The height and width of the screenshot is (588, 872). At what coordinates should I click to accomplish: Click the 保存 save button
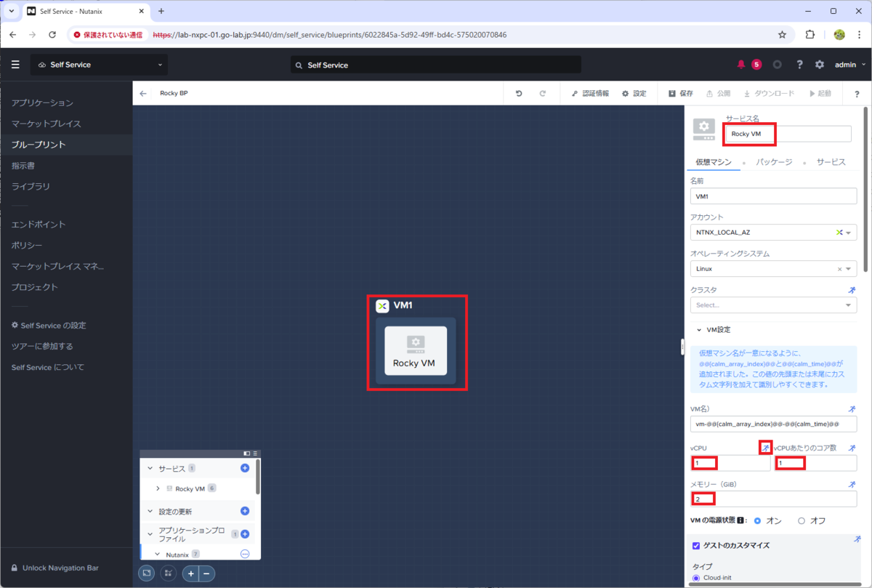[681, 93]
